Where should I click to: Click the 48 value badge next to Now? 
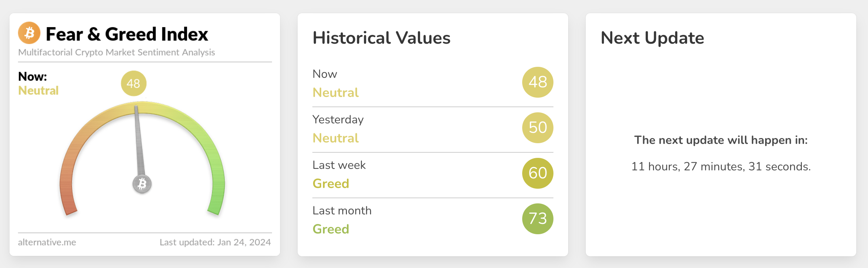(537, 82)
